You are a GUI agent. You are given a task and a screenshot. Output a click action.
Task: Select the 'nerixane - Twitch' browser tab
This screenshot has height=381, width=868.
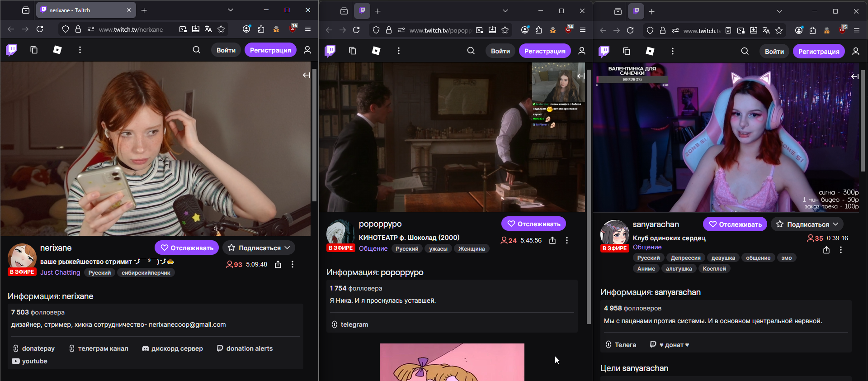(x=81, y=10)
